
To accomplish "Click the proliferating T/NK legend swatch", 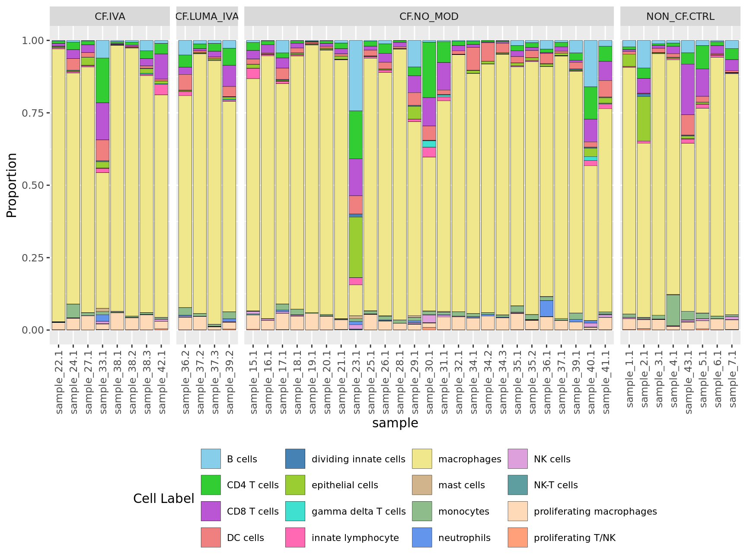I will coord(517,538).
